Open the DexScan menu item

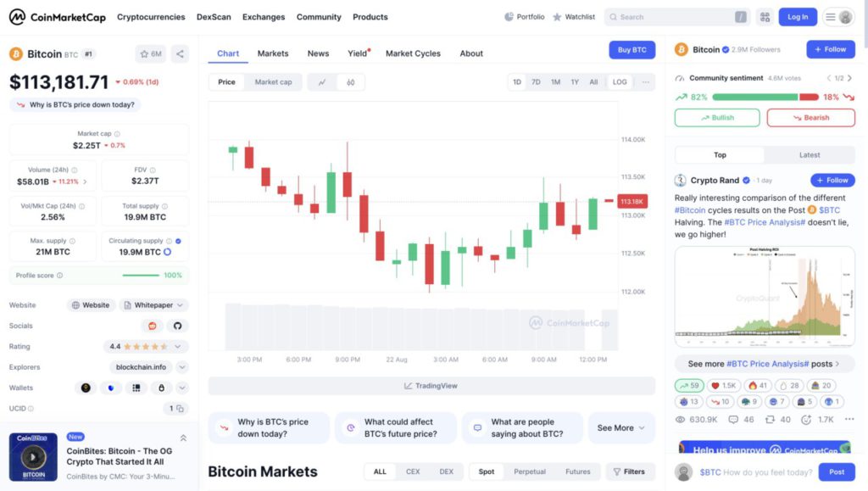(213, 16)
